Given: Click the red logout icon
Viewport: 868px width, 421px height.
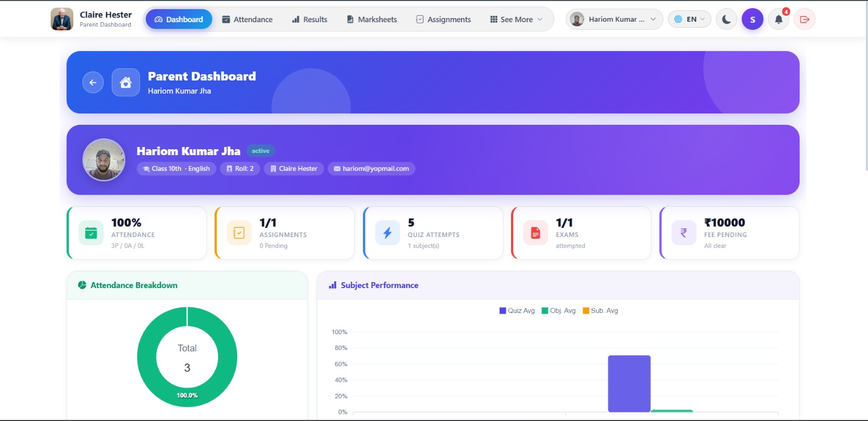Looking at the screenshot, I should (805, 20).
